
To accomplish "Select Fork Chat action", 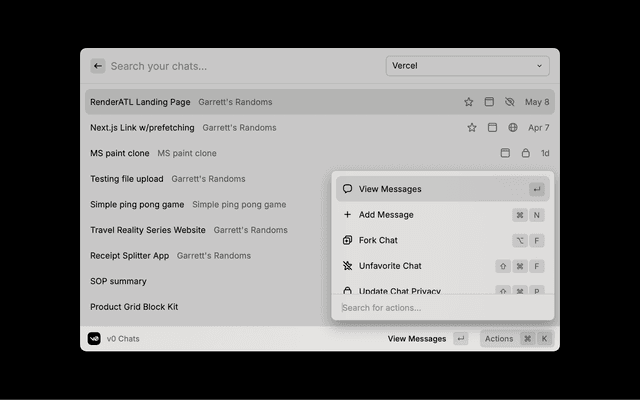I will tap(442, 241).
